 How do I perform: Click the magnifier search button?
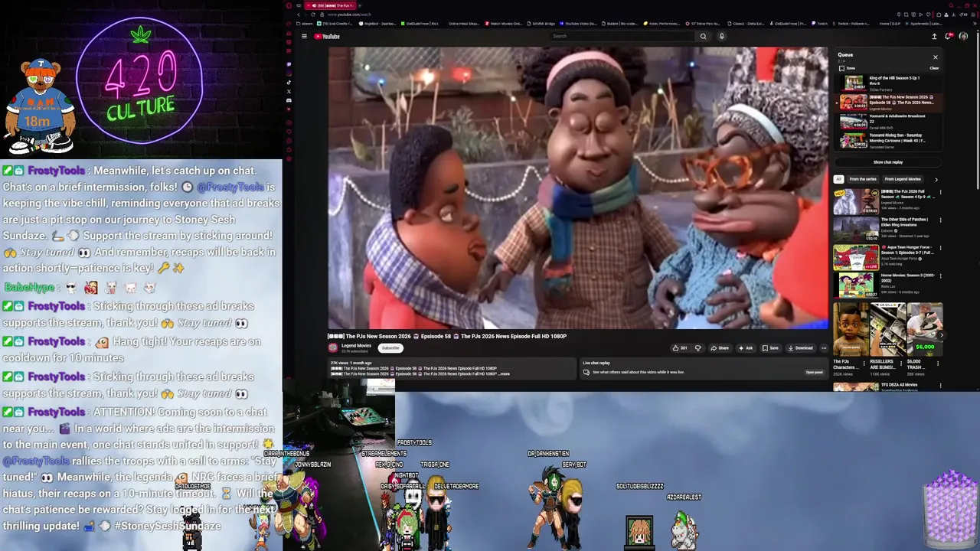coord(703,36)
